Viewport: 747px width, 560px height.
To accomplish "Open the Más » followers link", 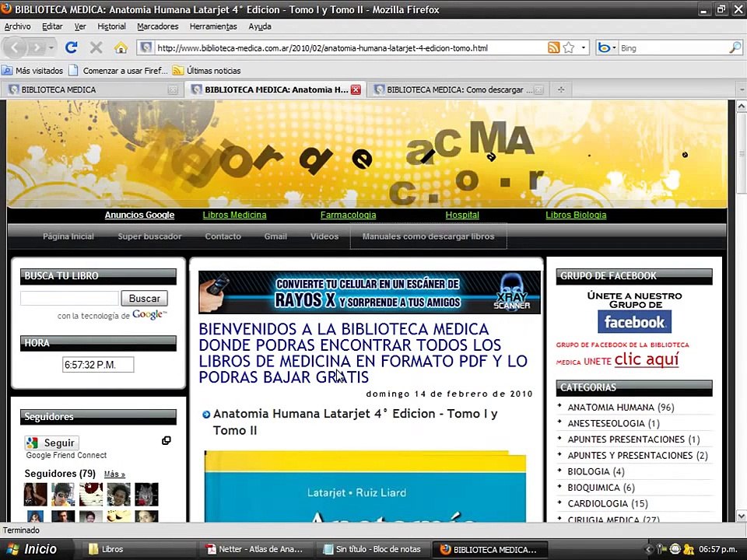I will pyautogui.click(x=114, y=474).
